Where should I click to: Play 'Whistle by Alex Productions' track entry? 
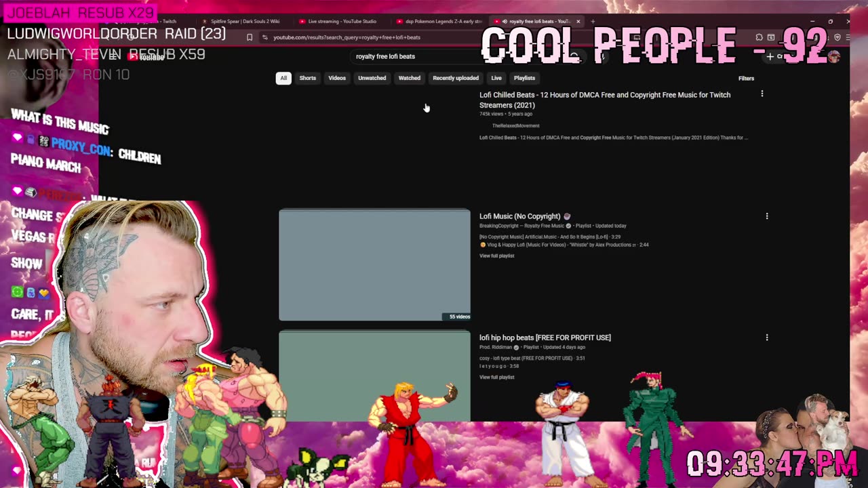tap(564, 245)
